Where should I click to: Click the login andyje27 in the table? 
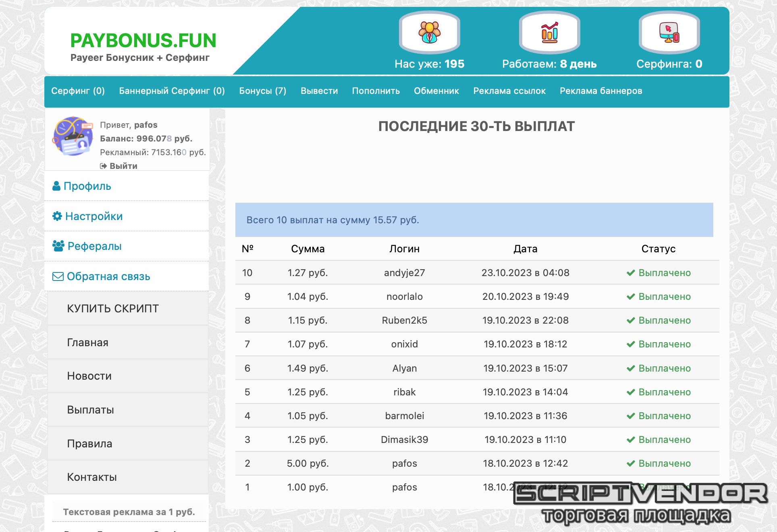pos(405,273)
